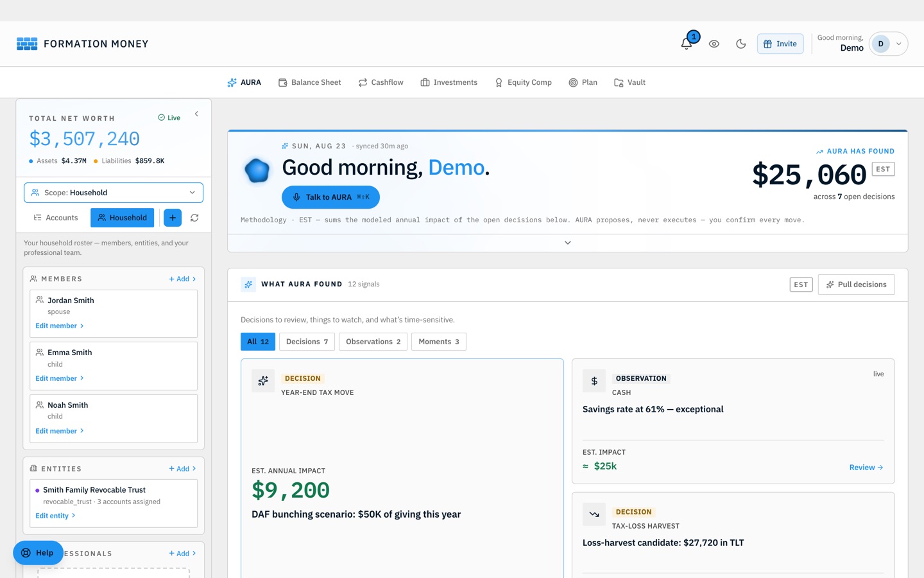
Task: Click the downtrend icon on tax-loss harvest card
Action: (594, 514)
